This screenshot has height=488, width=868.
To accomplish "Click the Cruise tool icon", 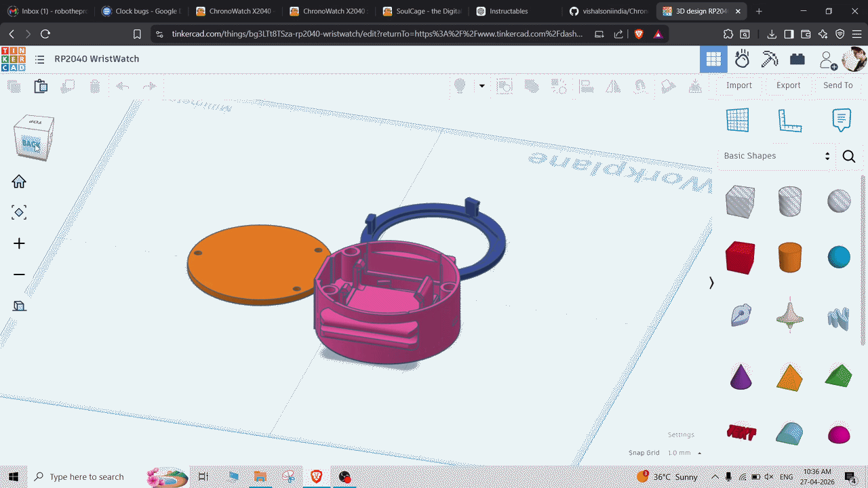I will [640, 86].
